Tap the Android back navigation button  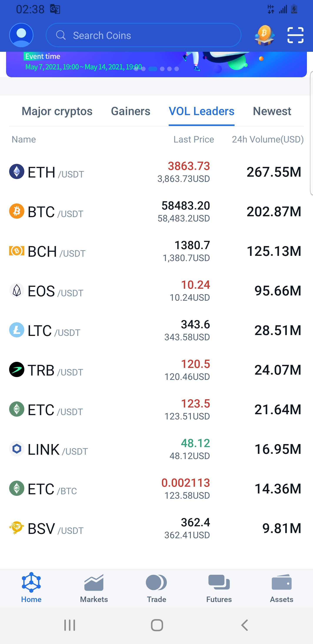[245, 625]
